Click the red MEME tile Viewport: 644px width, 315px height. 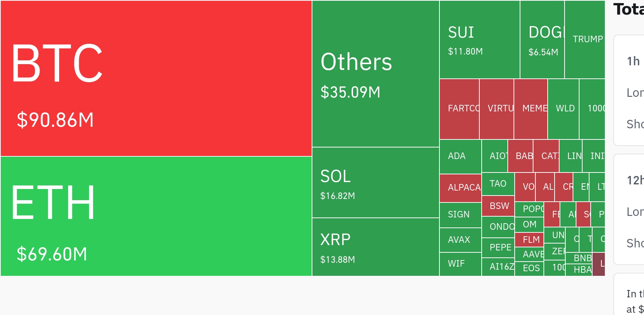pyautogui.click(x=531, y=109)
